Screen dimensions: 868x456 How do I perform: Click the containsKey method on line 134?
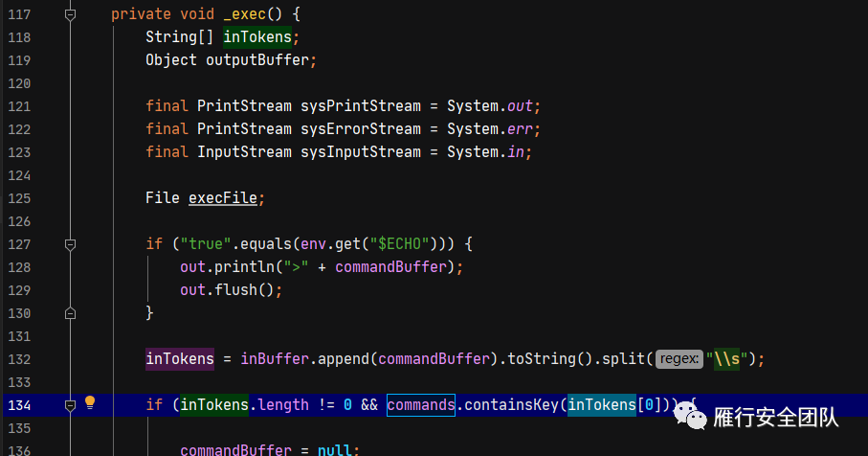(511, 405)
